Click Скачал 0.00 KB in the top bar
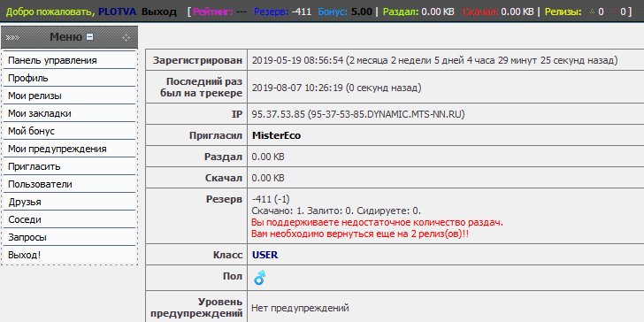Image resolution: width=644 pixels, height=322 pixels. pos(497,11)
